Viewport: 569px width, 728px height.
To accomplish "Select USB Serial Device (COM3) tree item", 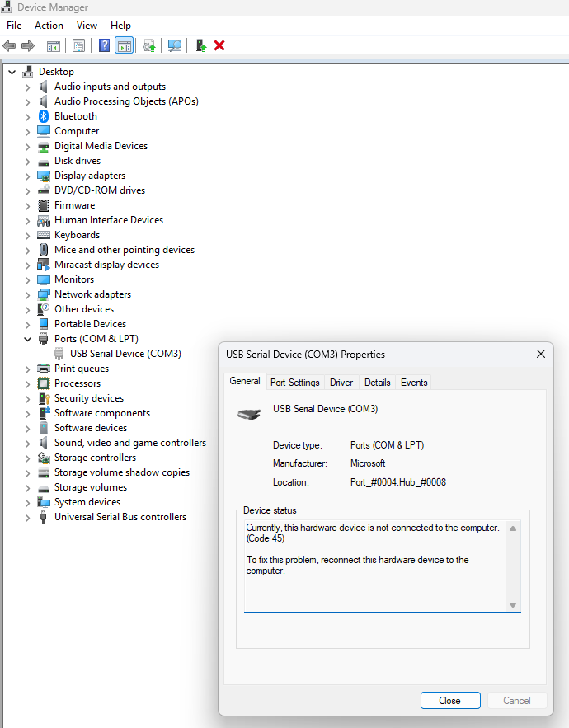I will (x=125, y=354).
